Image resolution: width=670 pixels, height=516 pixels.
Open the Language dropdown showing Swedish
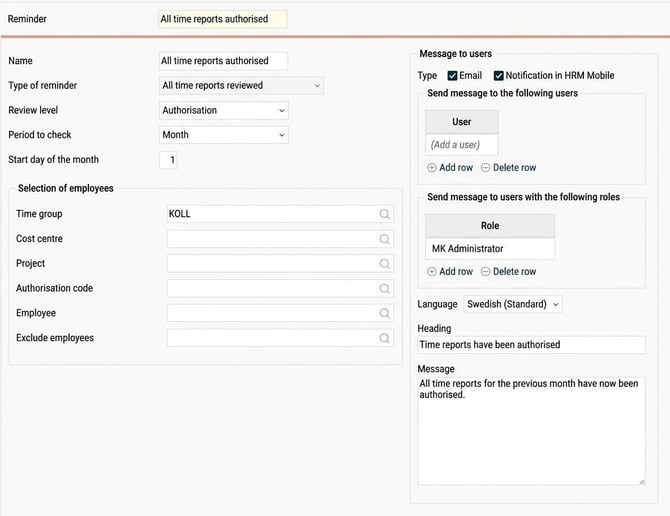click(513, 304)
